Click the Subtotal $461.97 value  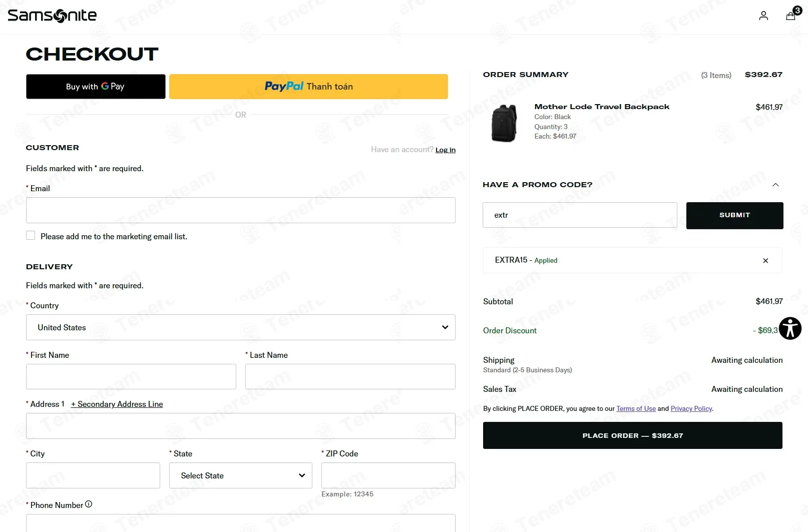point(769,301)
